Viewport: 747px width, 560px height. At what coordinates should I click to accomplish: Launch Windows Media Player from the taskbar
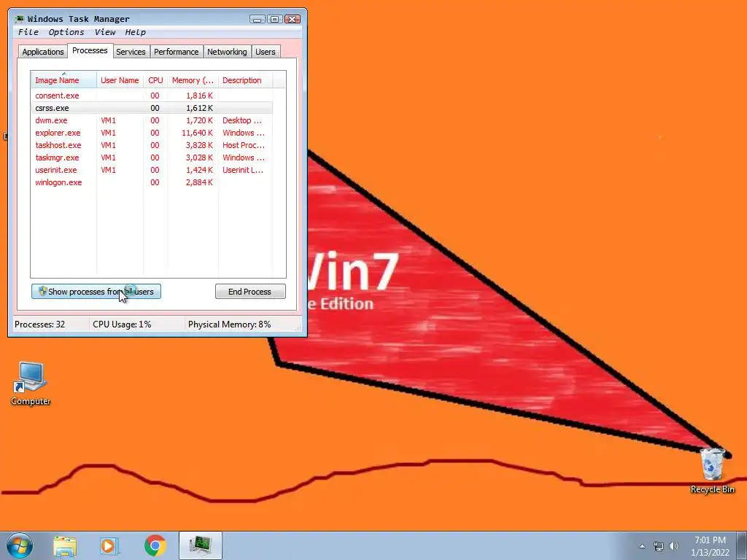pyautogui.click(x=109, y=546)
